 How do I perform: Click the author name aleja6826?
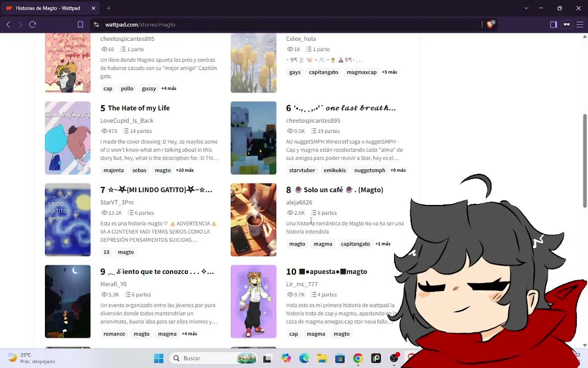click(x=299, y=202)
